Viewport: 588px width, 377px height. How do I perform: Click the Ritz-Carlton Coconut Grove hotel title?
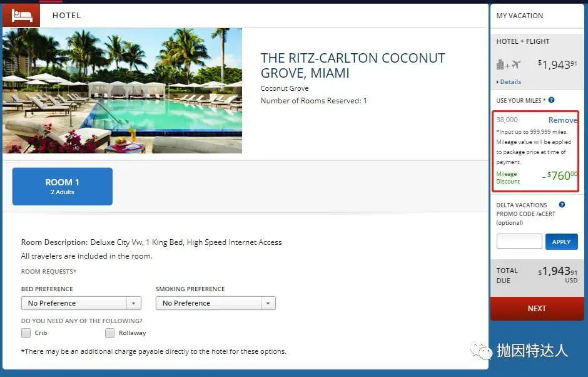(x=352, y=66)
